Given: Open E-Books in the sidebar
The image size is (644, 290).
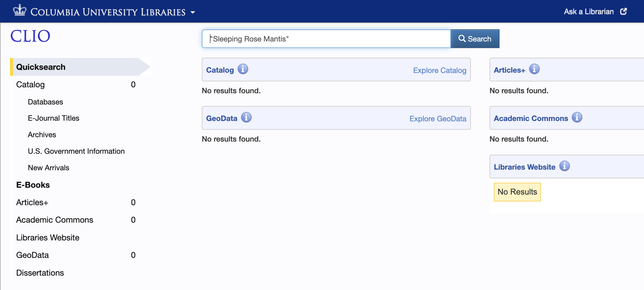Looking at the screenshot, I should [x=33, y=185].
